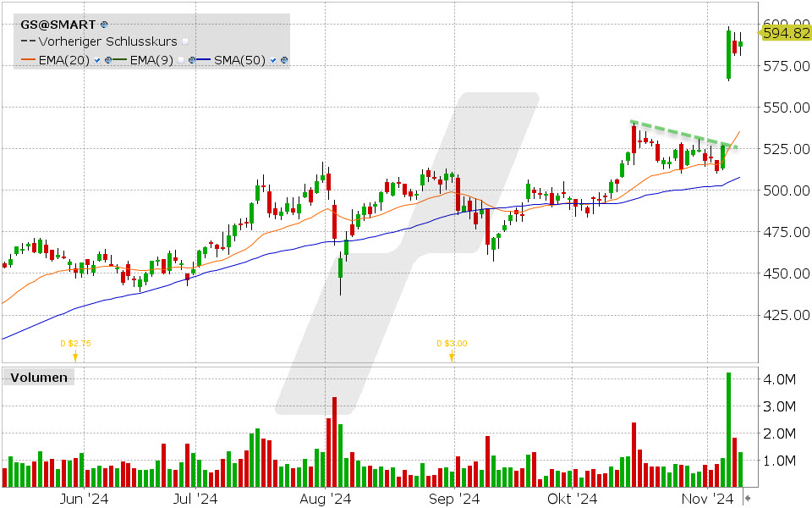This screenshot has height=508, width=812.
Task: Click the yellow 594.82 current price tag
Action: click(x=785, y=33)
